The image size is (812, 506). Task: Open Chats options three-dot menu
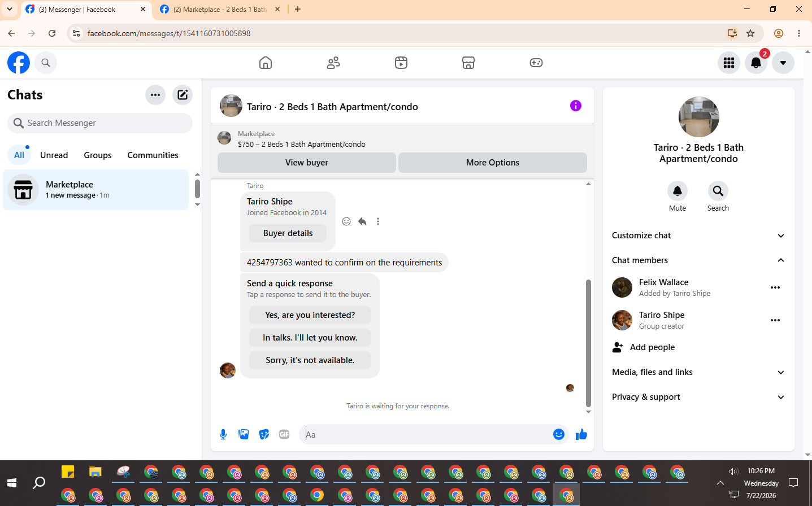point(155,95)
